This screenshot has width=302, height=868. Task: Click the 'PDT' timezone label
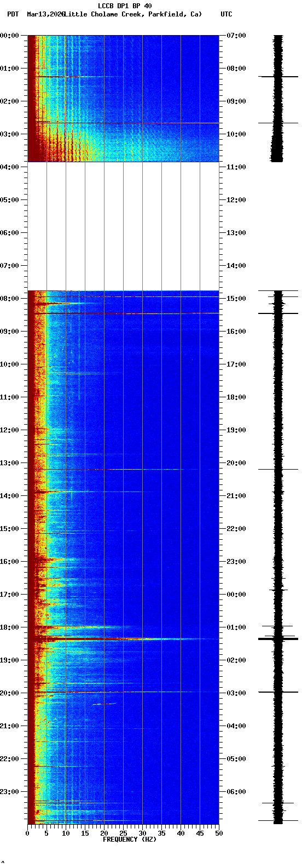click(13, 14)
